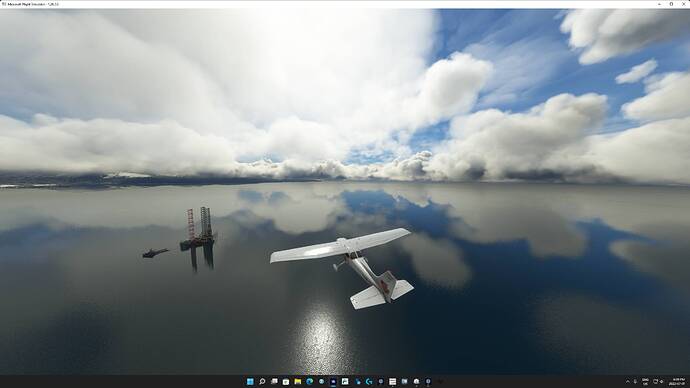Maximize the Flight Simulator window
Viewport: 690px width, 388px height.
click(x=672, y=4)
